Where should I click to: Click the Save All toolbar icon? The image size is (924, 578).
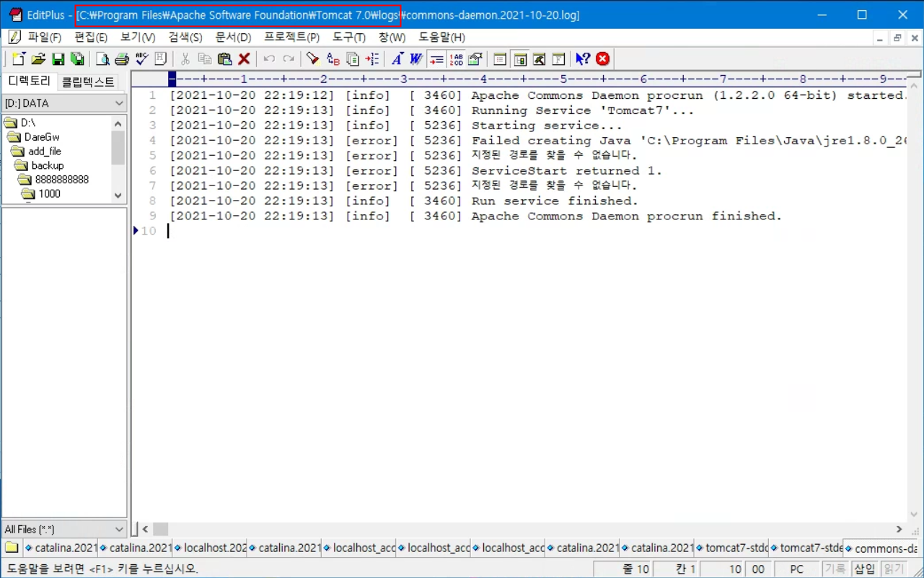coord(77,59)
